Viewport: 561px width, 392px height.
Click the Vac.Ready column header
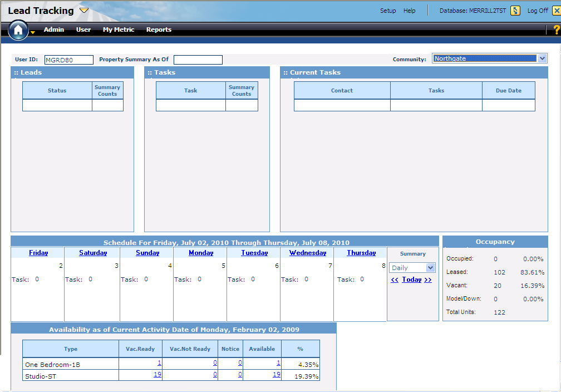[140, 349]
